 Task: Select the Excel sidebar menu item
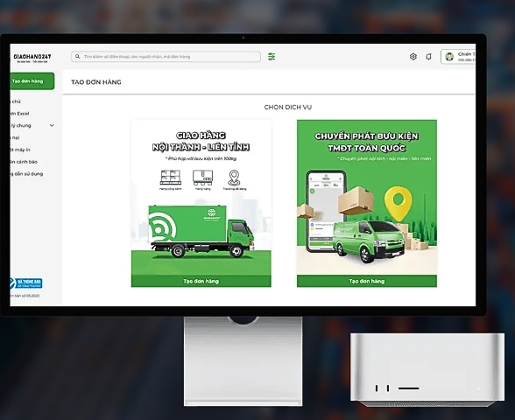pos(19,114)
